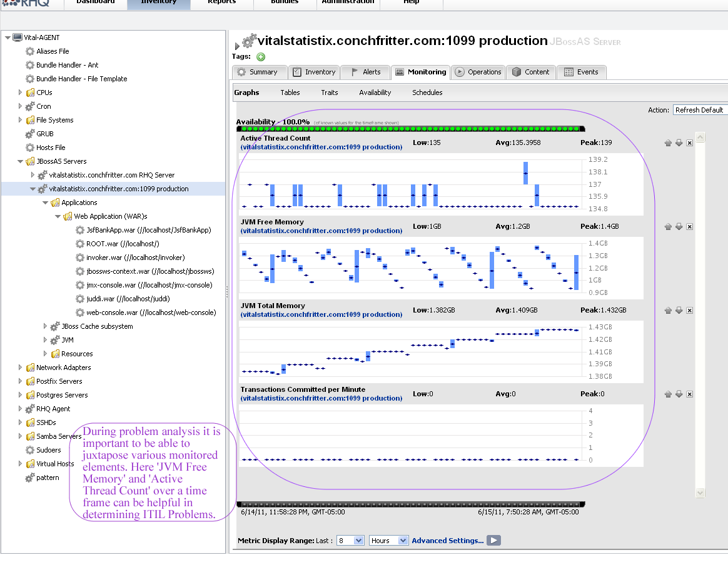Expand the Cron tree node
The height and width of the screenshot is (565, 728).
[20, 106]
